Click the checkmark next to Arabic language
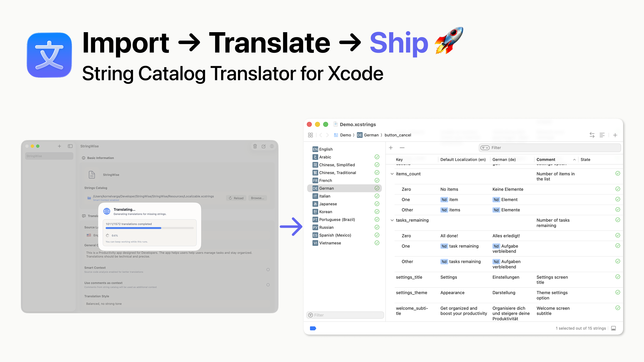The height and width of the screenshot is (362, 644). pyautogui.click(x=377, y=157)
